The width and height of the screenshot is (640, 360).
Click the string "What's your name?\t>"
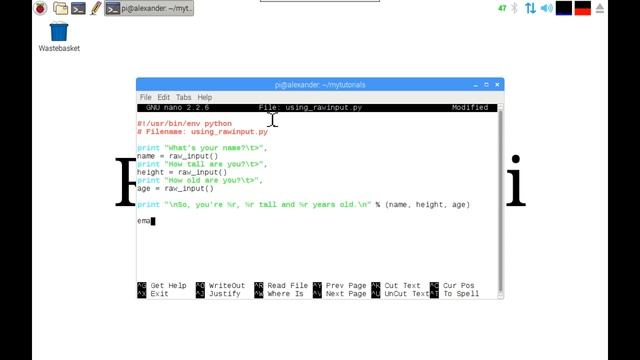[x=214, y=148]
